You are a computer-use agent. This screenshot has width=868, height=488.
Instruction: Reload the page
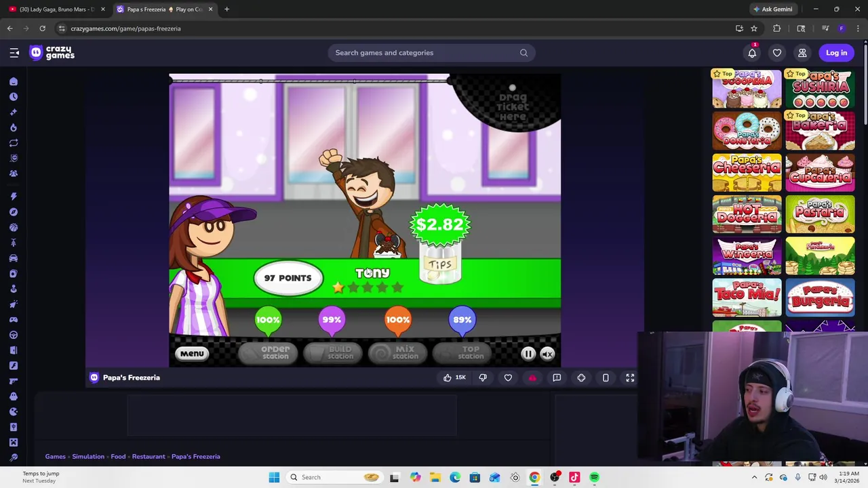pos(42,28)
